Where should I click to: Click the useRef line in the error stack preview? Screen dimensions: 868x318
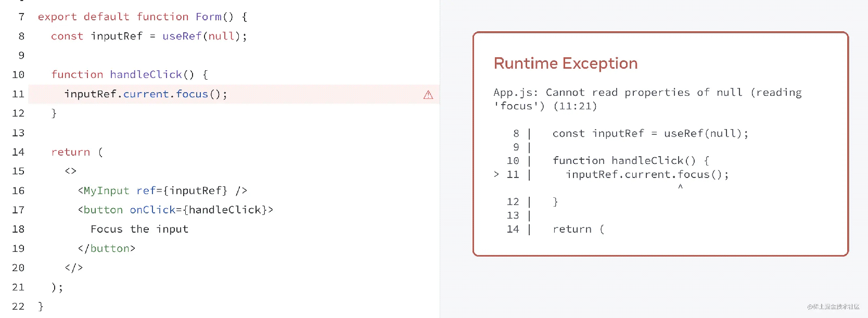coord(650,133)
